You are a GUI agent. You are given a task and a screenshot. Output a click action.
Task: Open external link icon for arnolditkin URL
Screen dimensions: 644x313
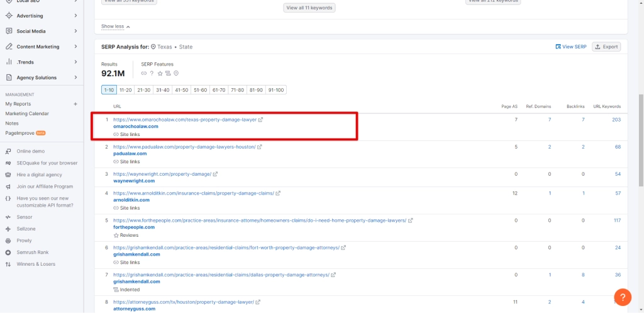pyautogui.click(x=278, y=193)
